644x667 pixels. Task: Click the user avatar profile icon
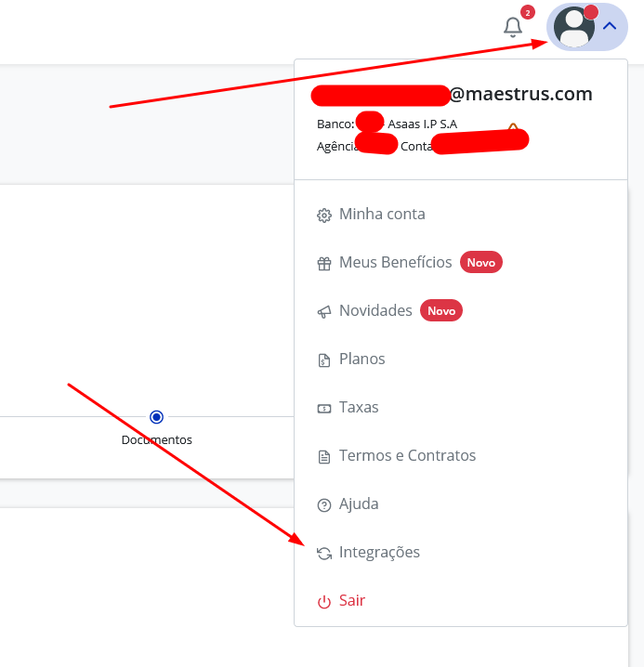573,26
